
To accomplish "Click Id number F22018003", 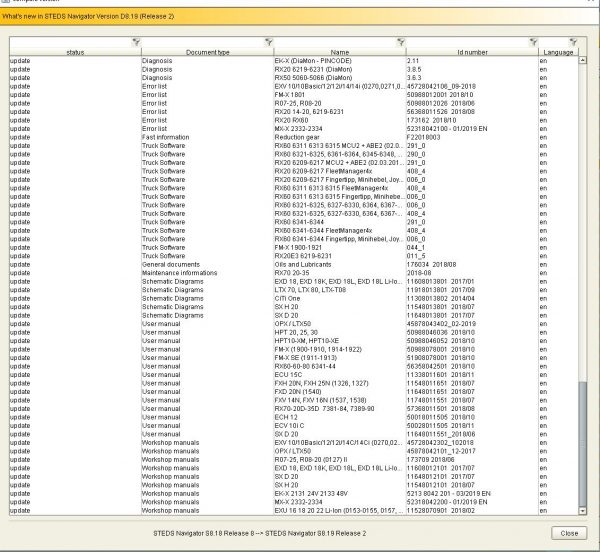I will [x=423, y=137].
